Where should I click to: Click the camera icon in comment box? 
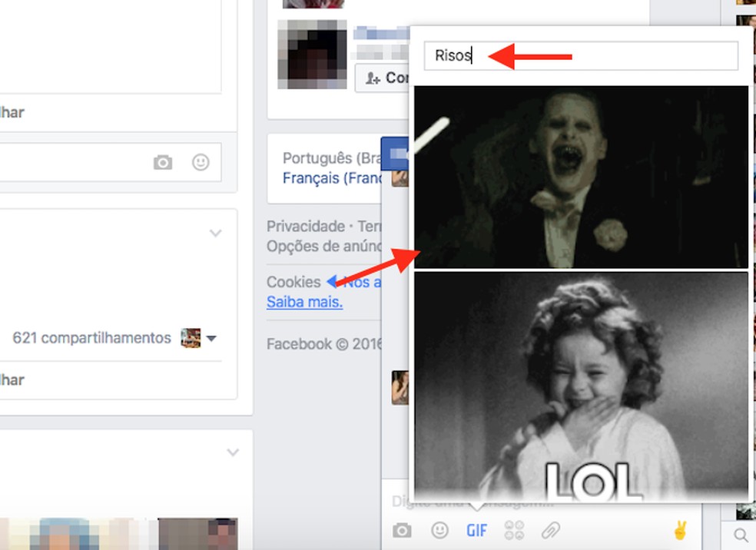[163, 162]
